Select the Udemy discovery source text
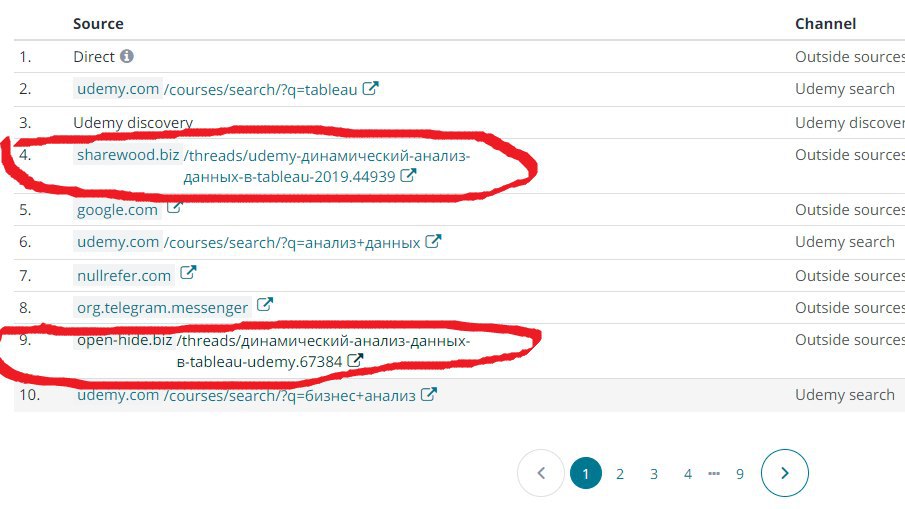 pos(133,122)
